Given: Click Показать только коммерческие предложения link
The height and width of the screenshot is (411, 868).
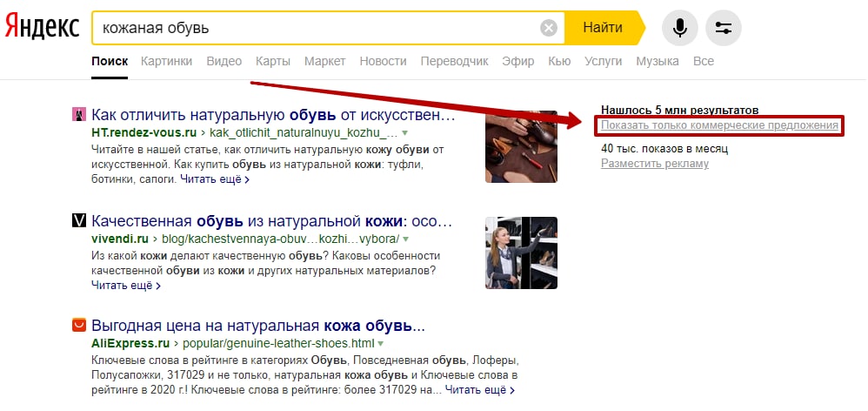Looking at the screenshot, I should pos(719,125).
